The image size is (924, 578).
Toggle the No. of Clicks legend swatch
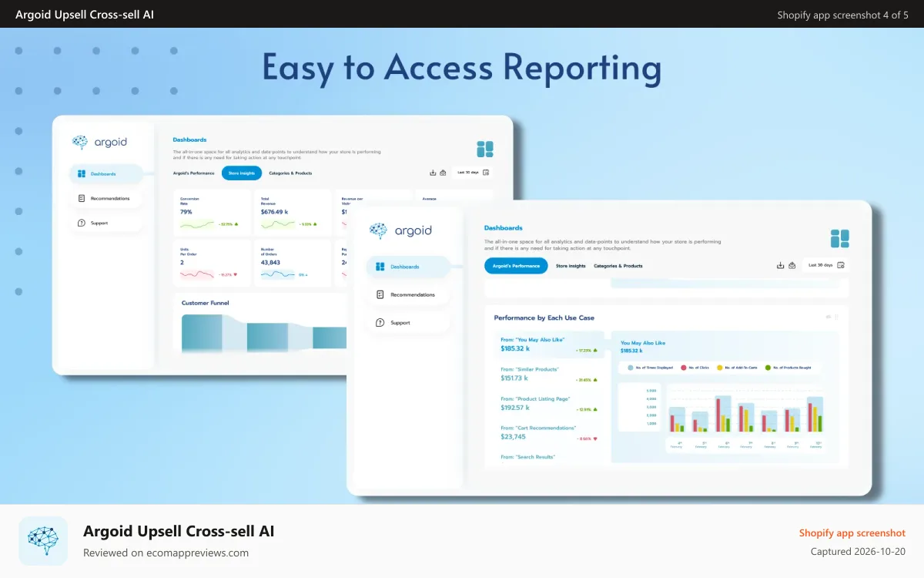coord(683,368)
